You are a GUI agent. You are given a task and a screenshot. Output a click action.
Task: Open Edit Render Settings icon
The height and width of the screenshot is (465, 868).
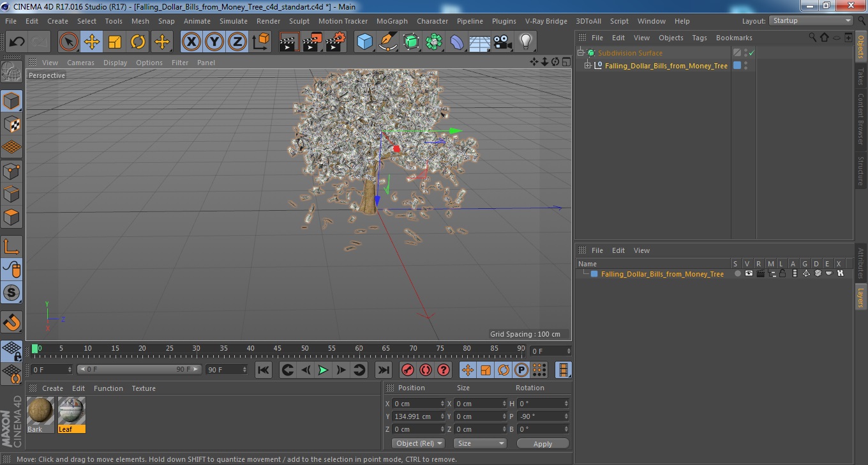coord(336,42)
